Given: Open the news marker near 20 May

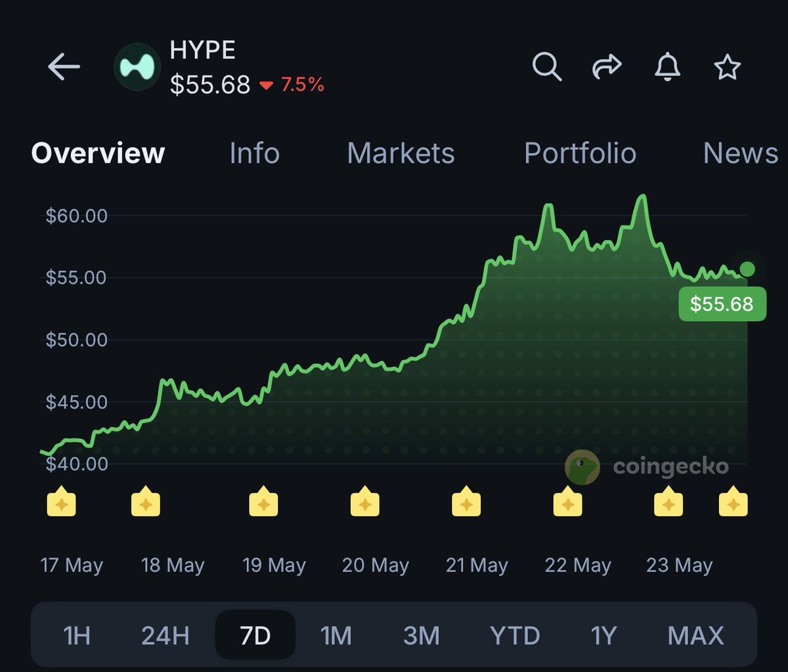Looking at the screenshot, I should (x=364, y=502).
